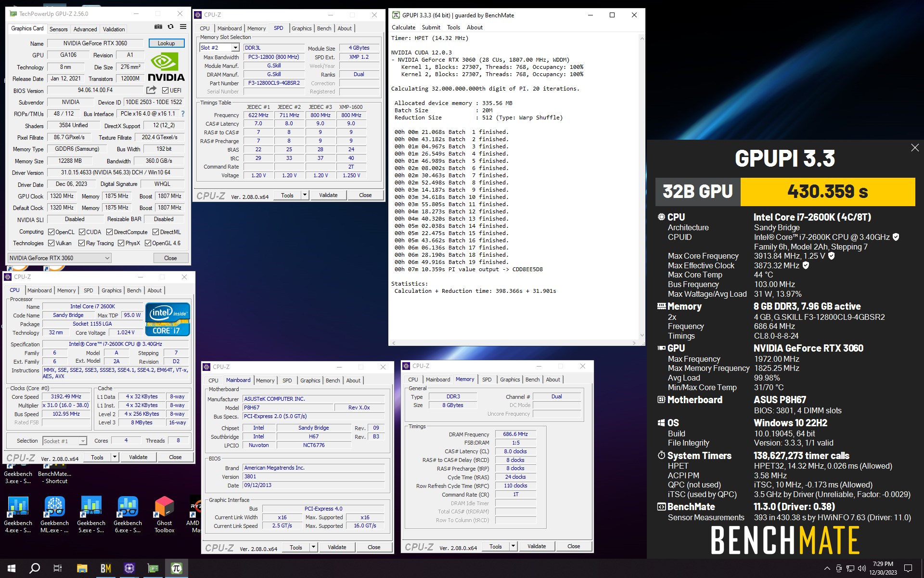Viewport: 924px width, 578px height.
Task: Select Geekbench 6.exe desktop shortcut
Action: [x=128, y=514]
